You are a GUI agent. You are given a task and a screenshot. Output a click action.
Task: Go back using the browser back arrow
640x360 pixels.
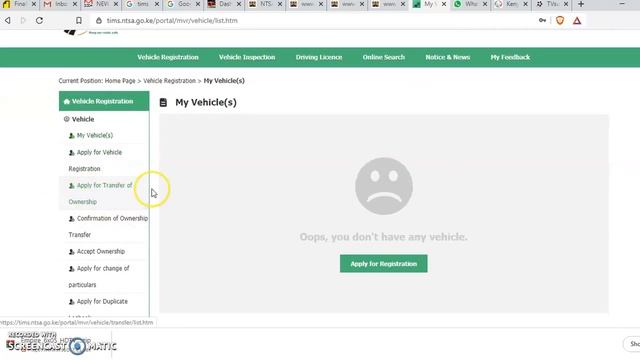tap(7, 20)
